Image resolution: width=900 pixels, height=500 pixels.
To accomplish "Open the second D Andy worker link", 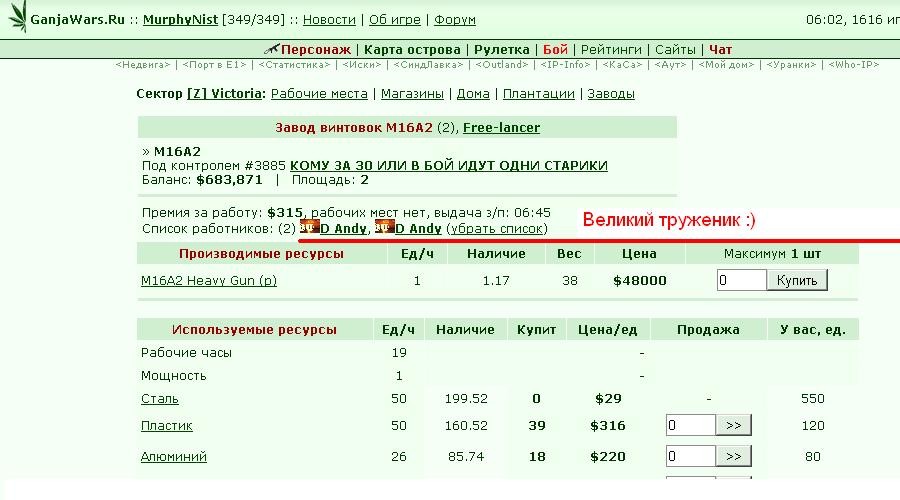I will tap(418, 228).
